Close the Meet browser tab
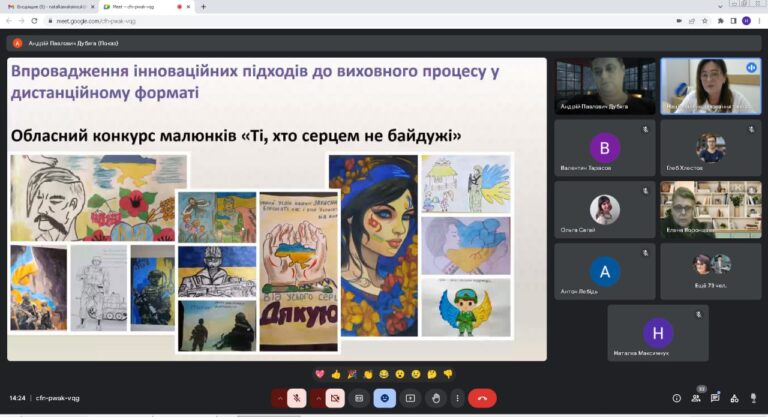This screenshot has height=417, width=768. point(189,7)
